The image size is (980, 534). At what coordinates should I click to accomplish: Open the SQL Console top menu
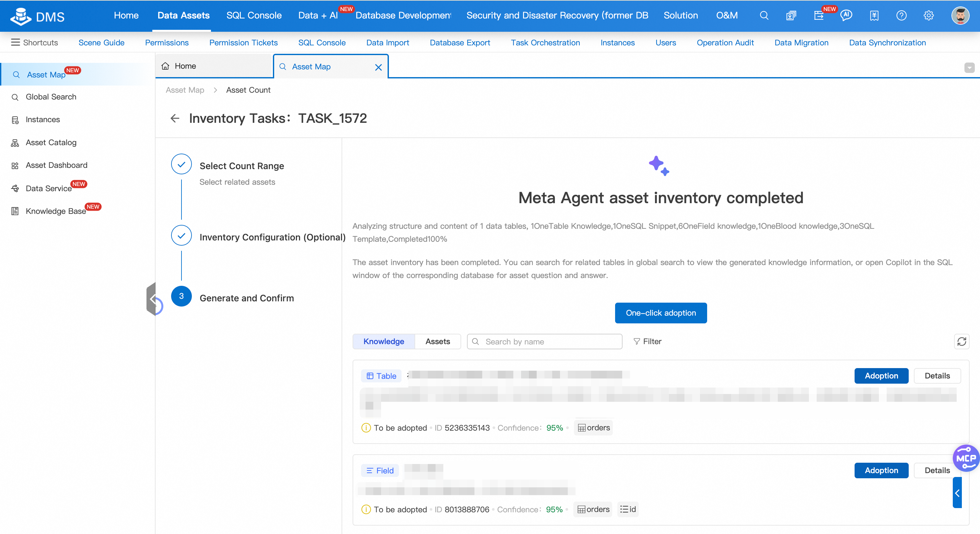click(x=254, y=15)
